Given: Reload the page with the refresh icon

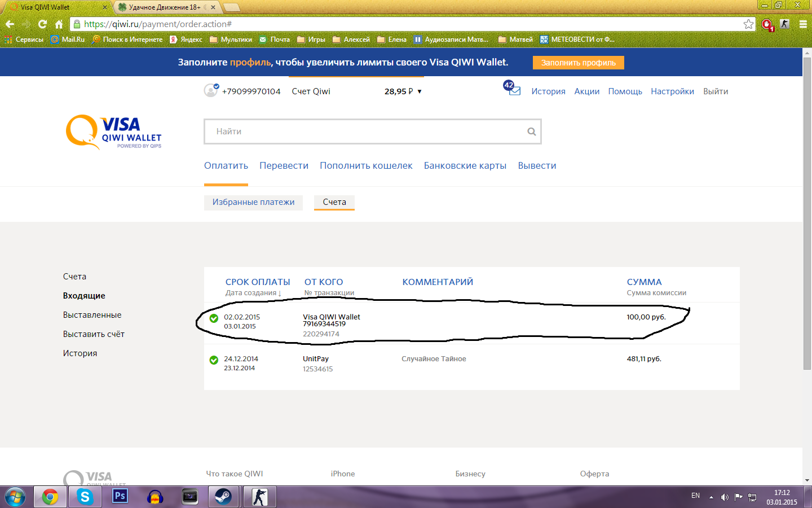Looking at the screenshot, I should 42,24.
